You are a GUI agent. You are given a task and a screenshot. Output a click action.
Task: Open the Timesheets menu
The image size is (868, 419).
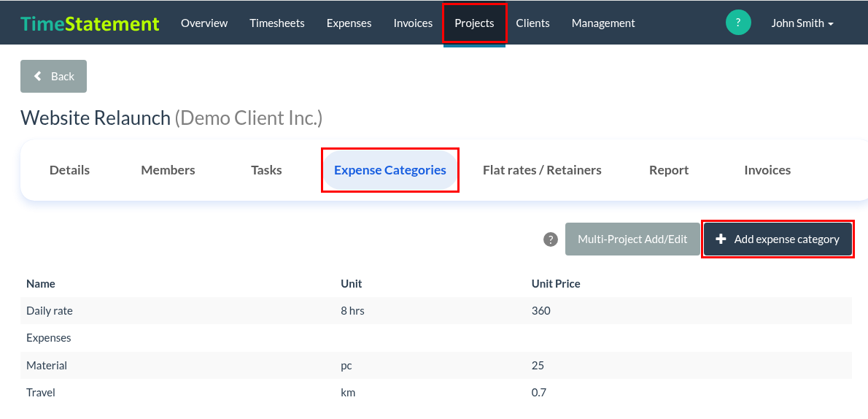(x=276, y=23)
